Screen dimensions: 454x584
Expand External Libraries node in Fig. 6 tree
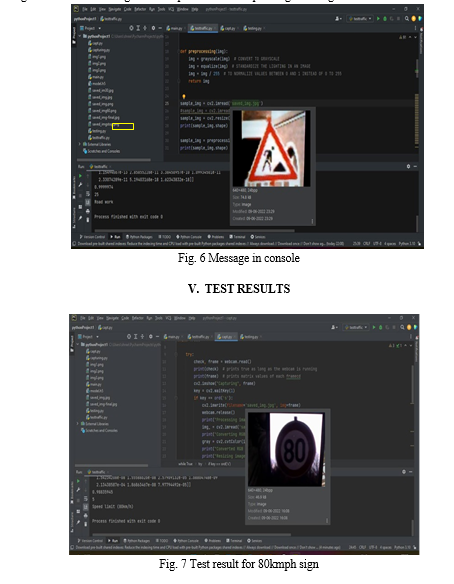click(x=80, y=144)
